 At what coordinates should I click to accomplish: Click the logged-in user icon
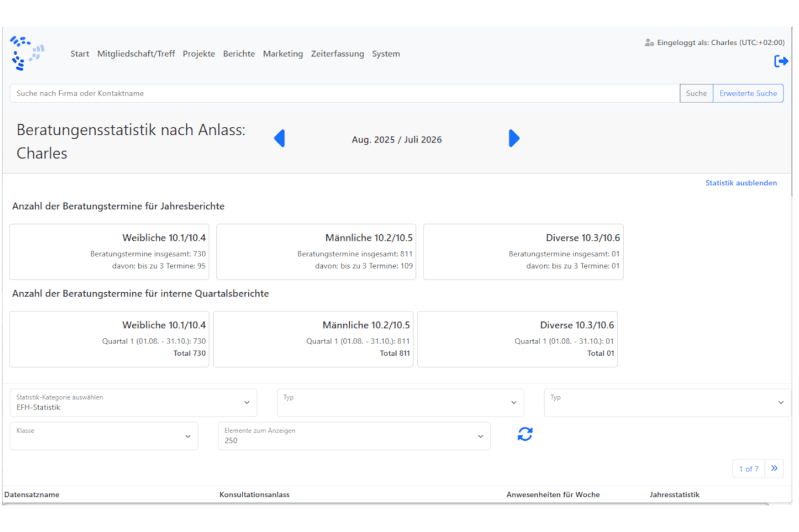point(649,43)
